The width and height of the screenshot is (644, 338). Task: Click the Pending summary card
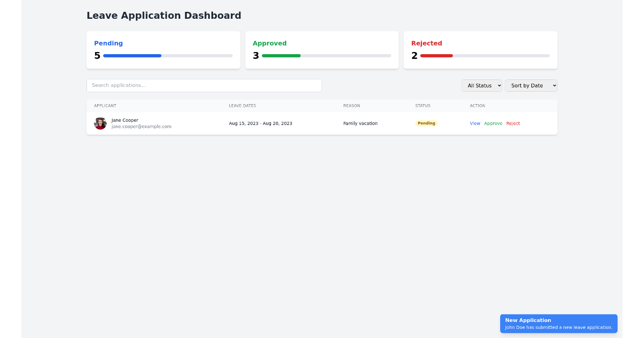click(x=163, y=50)
